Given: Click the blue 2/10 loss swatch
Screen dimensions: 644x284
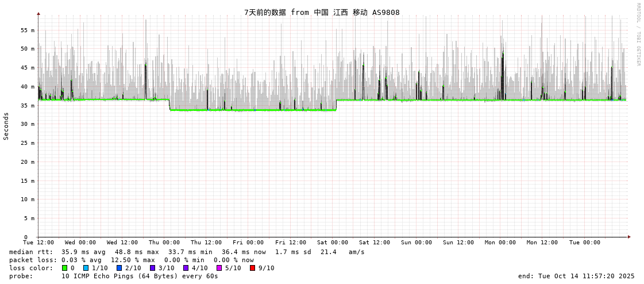Looking at the screenshot, I should 119,268.
